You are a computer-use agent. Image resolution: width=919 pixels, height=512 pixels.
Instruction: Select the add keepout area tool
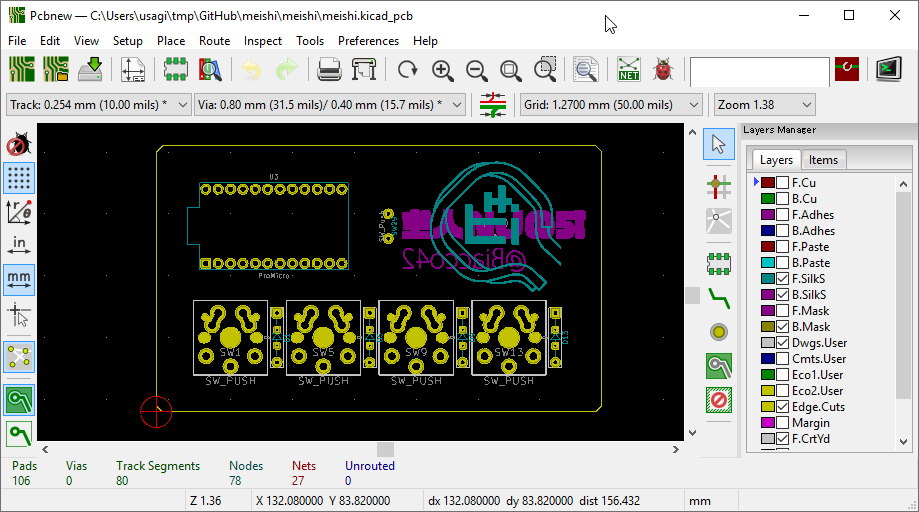coord(719,401)
